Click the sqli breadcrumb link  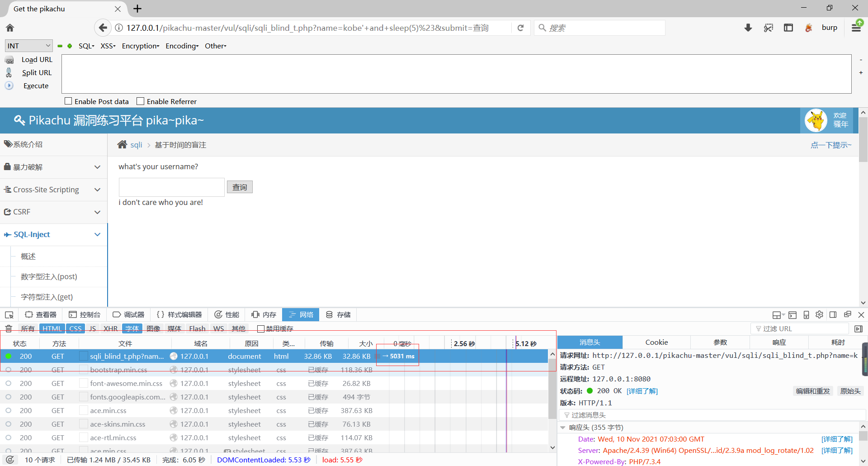coord(136,145)
